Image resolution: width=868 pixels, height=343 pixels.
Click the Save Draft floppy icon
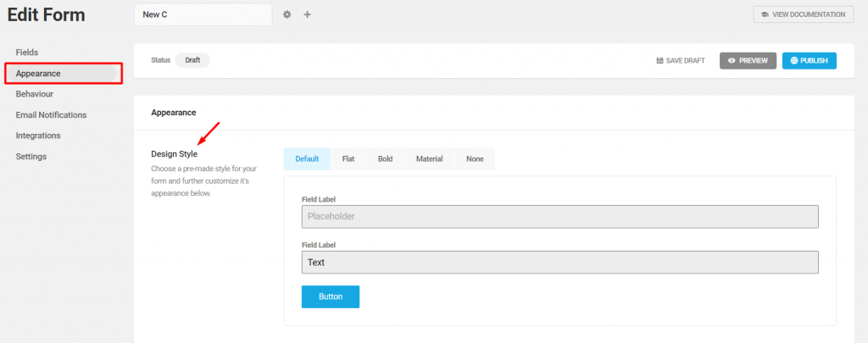(x=659, y=61)
